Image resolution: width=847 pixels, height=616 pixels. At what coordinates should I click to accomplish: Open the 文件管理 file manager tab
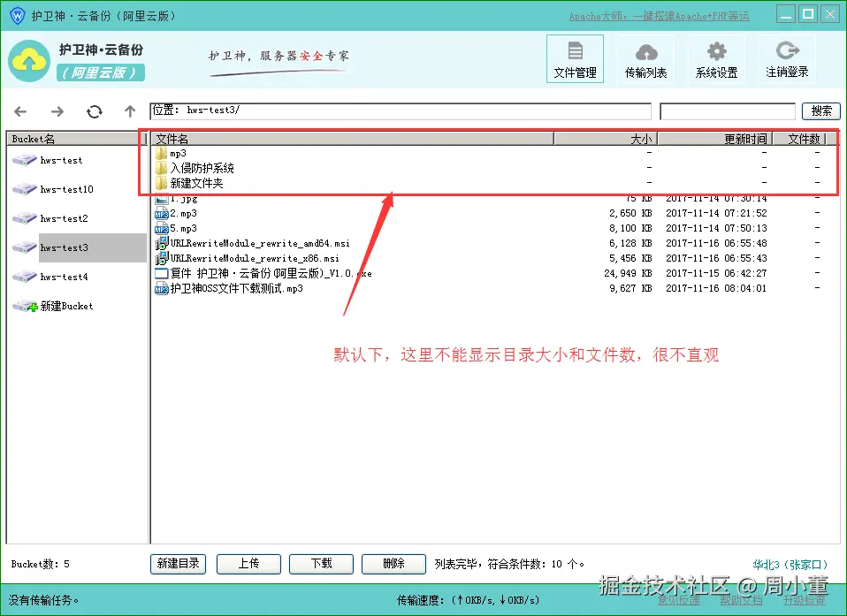click(x=575, y=59)
